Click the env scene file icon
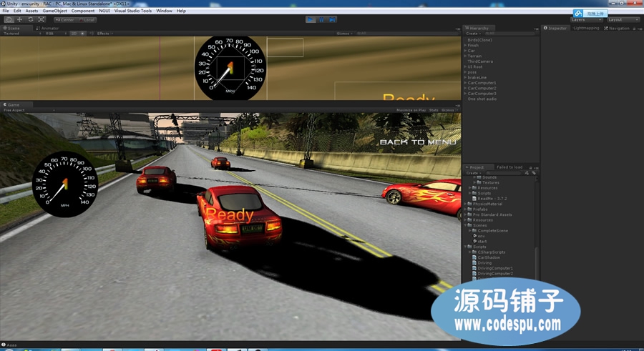Viewport: 644px width, 351px height. coord(475,236)
